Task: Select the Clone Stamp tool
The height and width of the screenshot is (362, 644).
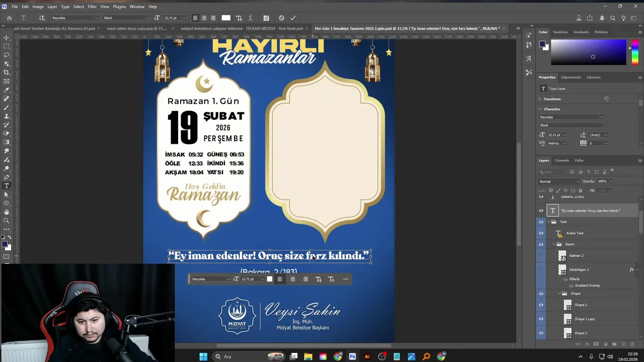Action: click(7, 116)
